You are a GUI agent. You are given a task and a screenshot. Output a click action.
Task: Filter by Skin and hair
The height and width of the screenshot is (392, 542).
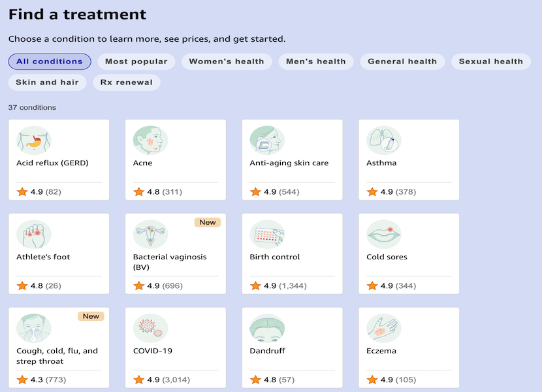(47, 82)
